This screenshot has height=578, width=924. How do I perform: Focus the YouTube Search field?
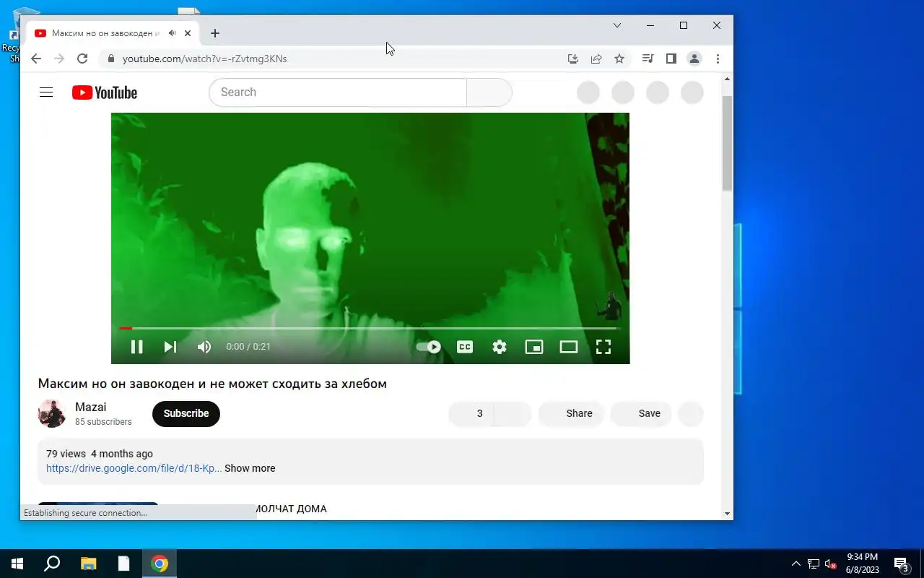click(338, 92)
